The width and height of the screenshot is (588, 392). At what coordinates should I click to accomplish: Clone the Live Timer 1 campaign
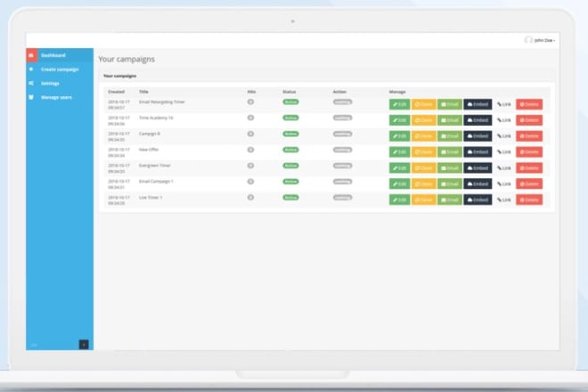424,200
